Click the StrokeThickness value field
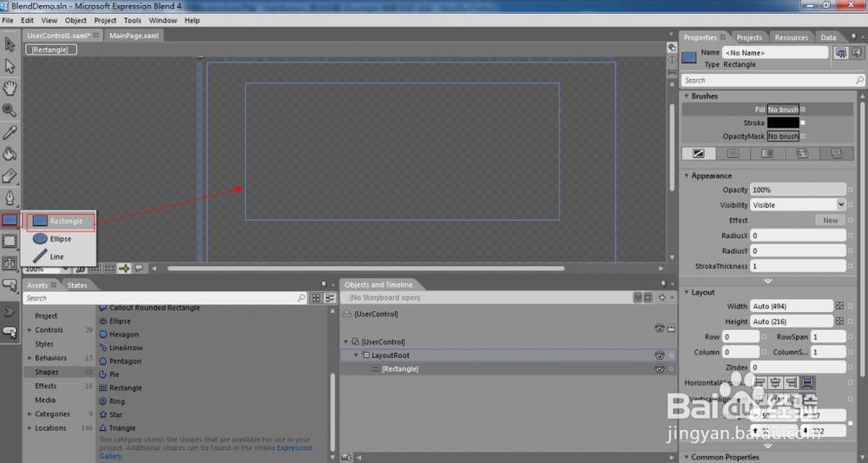868x463 pixels. (x=798, y=267)
